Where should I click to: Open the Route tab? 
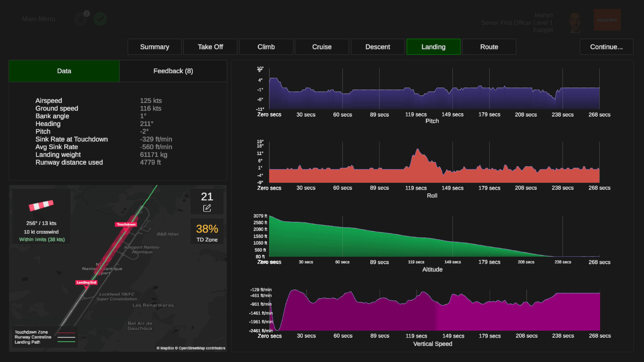coord(489,47)
